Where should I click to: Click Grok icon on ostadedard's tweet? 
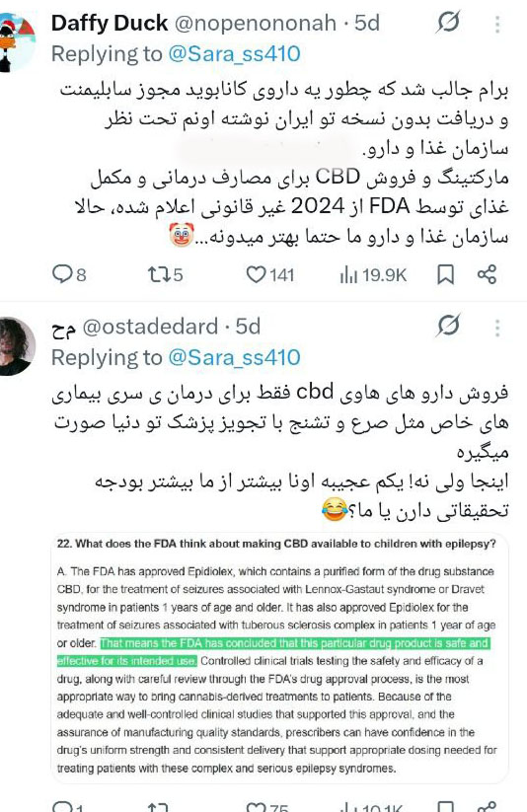click(x=448, y=326)
